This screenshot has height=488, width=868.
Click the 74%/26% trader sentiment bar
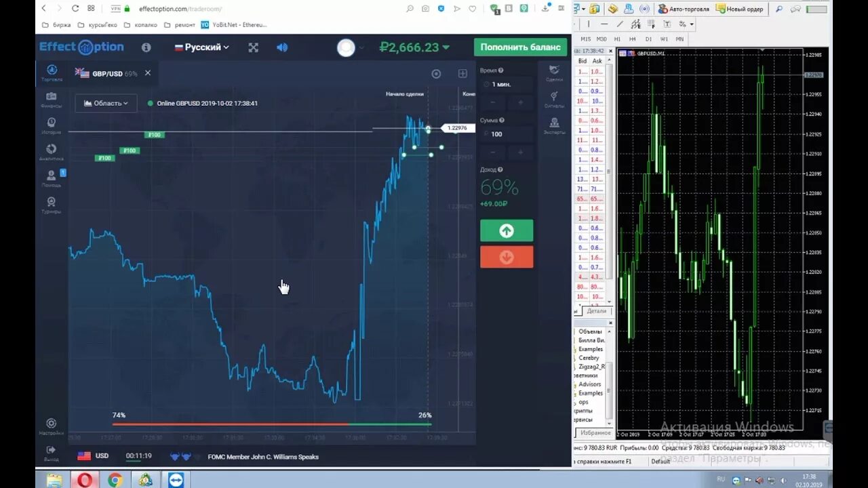[x=271, y=424]
